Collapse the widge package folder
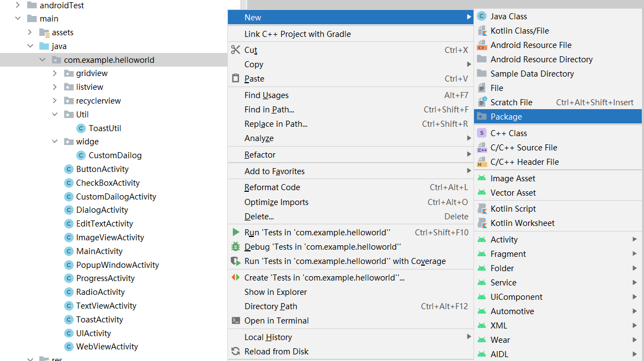This screenshot has height=361, width=644. click(55, 142)
